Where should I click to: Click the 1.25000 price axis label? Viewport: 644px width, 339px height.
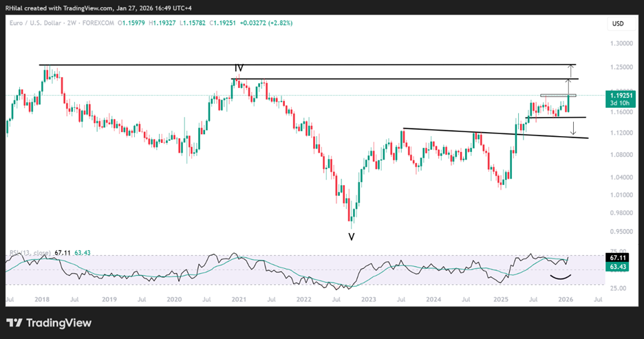point(621,67)
